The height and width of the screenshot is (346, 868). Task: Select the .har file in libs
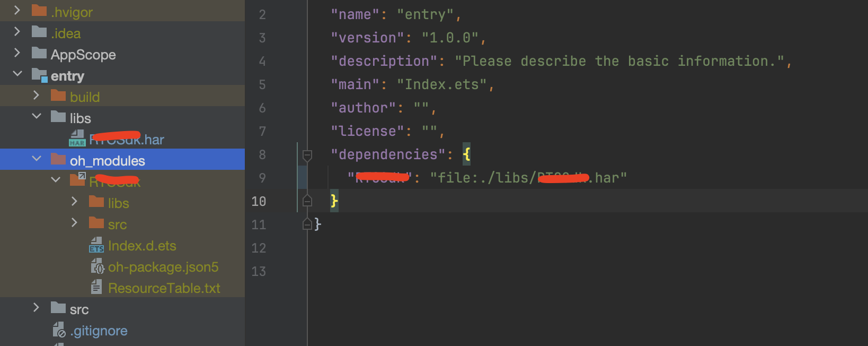click(x=127, y=139)
